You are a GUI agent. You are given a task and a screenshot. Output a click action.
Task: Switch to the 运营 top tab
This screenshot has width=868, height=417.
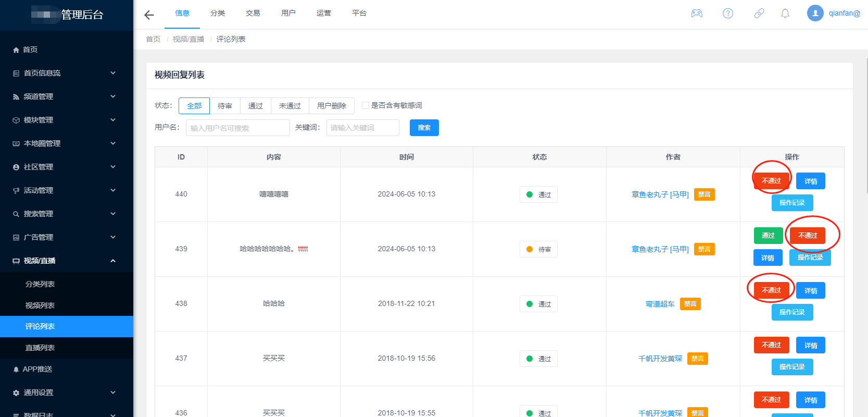coord(324,14)
